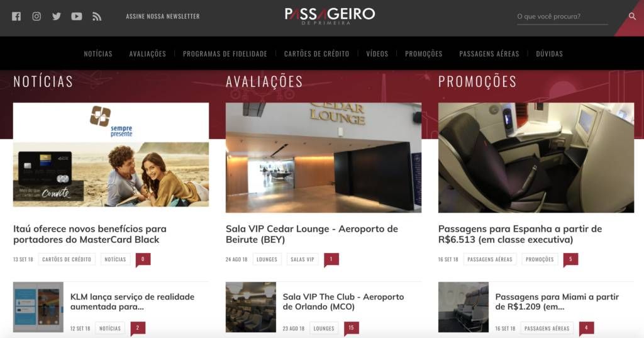Open the Cedar Lounge article image
The image size is (644, 338).
point(324,157)
